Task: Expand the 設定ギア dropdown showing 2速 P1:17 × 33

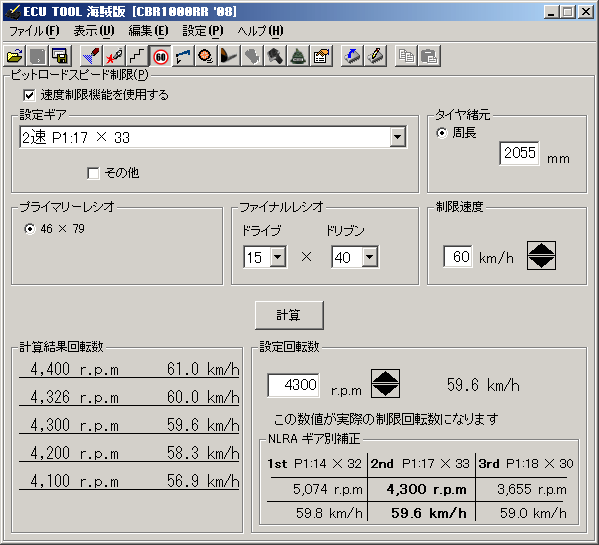Action: (x=398, y=137)
